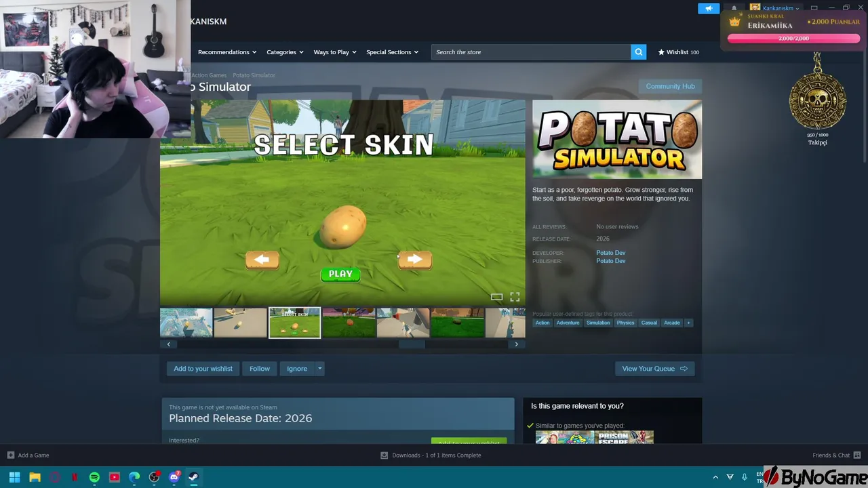This screenshot has width=868, height=488.
Task: Select the Arcade tag
Action: coord(672,323)
